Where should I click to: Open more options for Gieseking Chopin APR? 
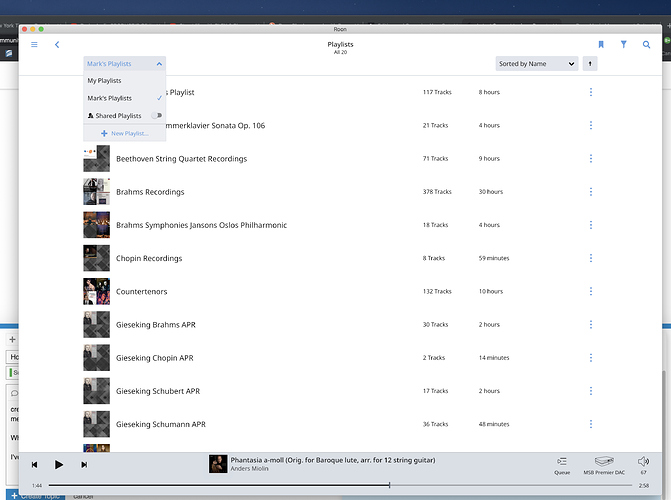(x=591, y=358)
